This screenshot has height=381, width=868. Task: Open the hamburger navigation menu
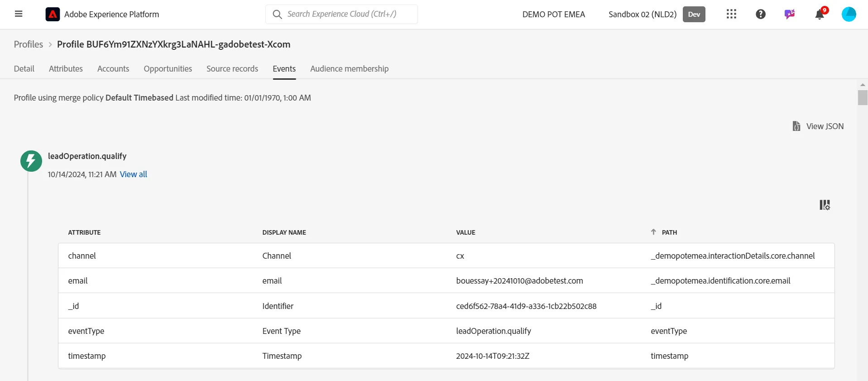pyautogui.click(x=19, y=14)
